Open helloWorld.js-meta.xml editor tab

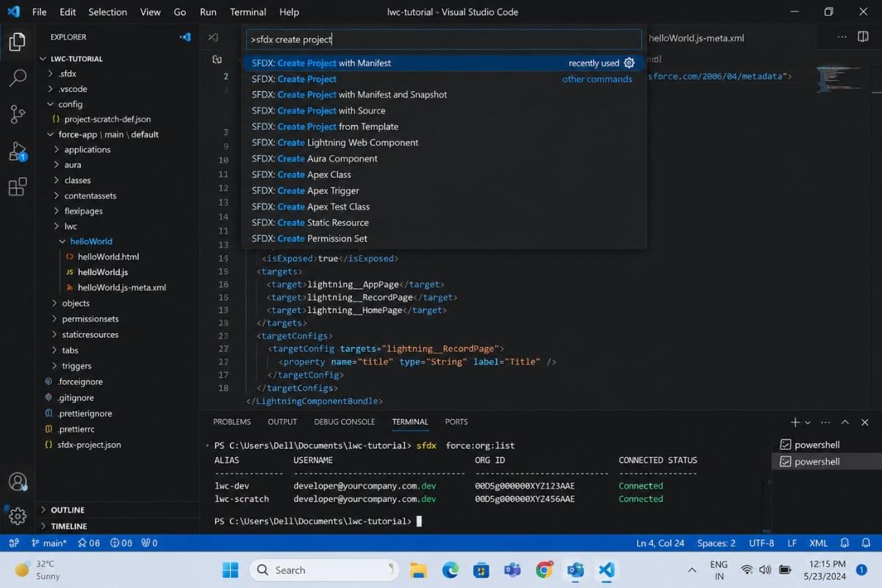click(696, 38)
